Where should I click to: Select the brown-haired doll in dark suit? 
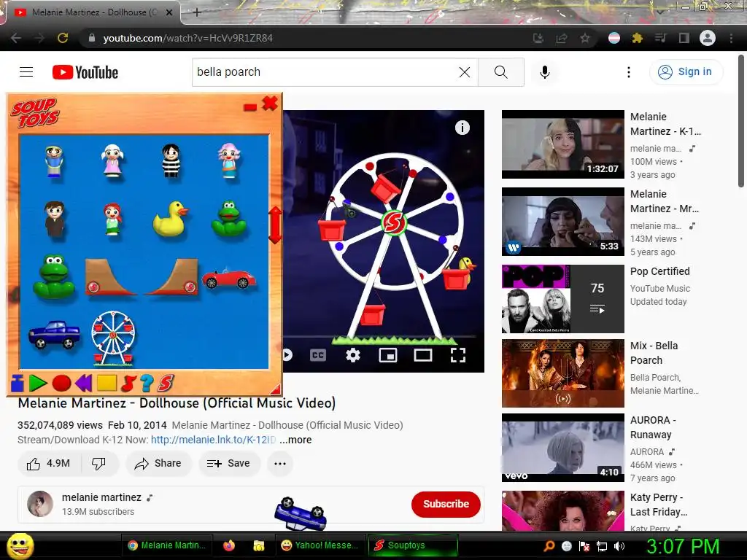point(54,219)
